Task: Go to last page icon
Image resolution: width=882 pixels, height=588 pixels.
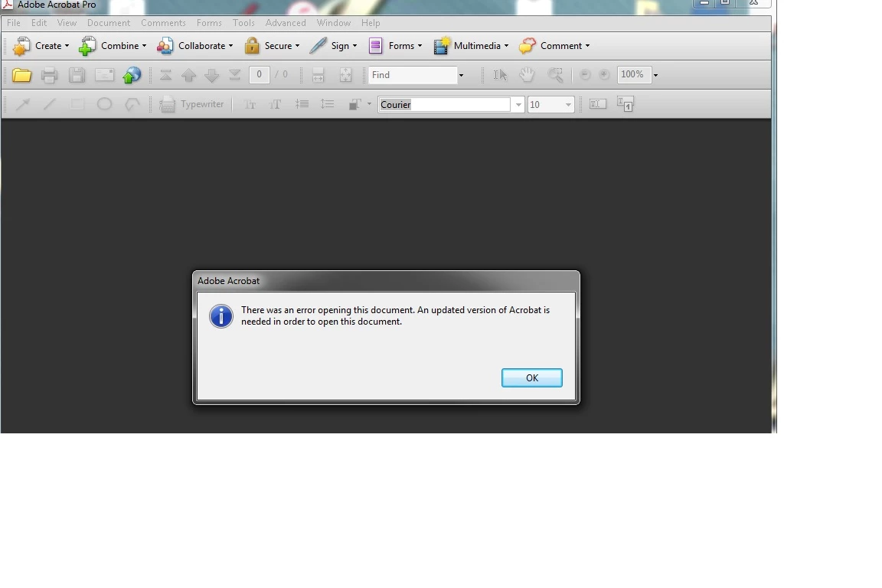Action: tap(234, 75)
